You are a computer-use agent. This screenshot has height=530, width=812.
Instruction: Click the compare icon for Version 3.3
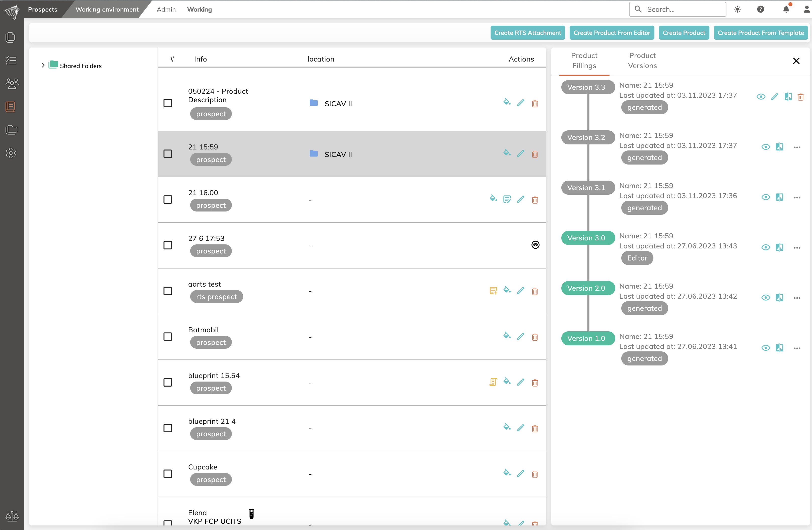click(x=788, y=97)
